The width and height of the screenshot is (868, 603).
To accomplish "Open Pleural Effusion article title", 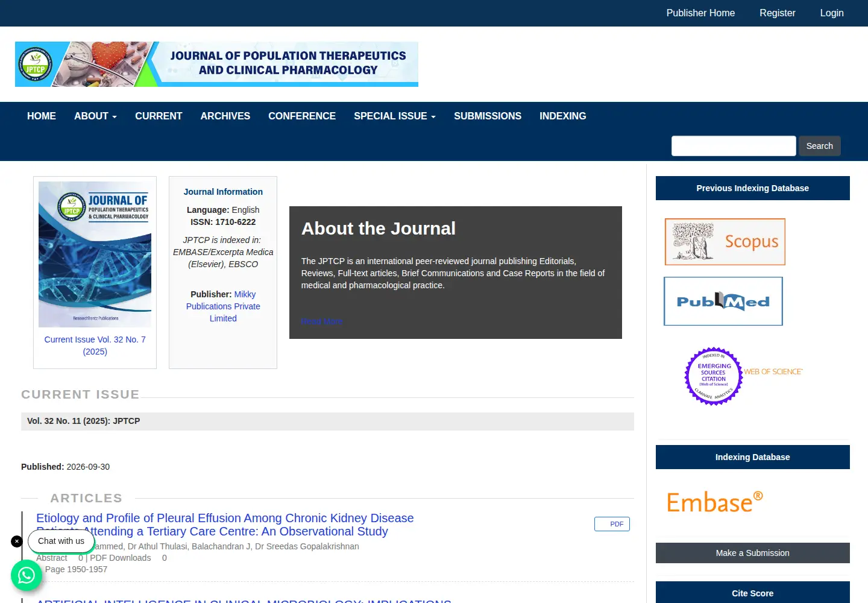I will [x=225, y=525].
